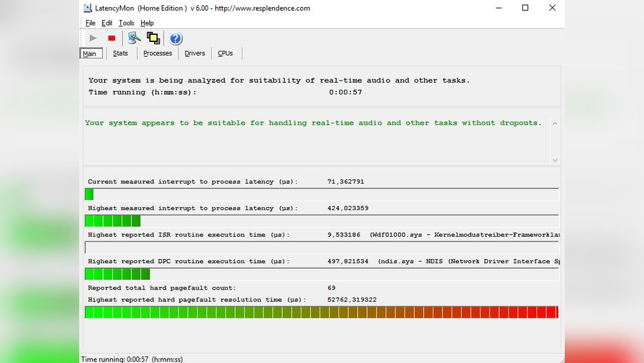Click the status message scroll down arrow
Screen dimensions: 644x363
[555, 161]
